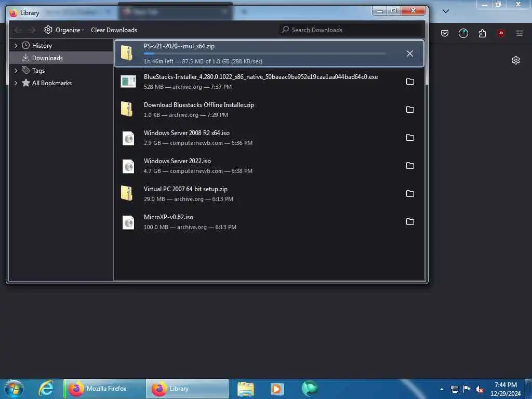This screenshot has width=532, height=399.
Task: Open the Action Center flag icon
Action: 467,389
